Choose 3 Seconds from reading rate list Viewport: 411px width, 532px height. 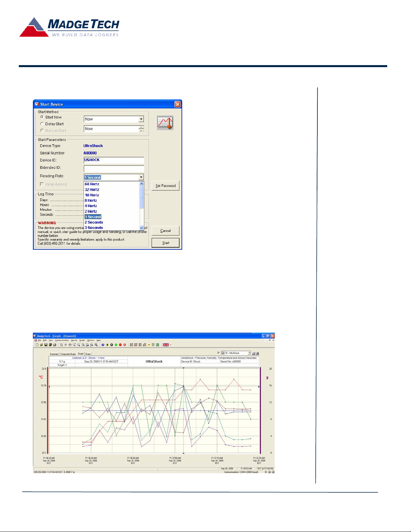coord(94,228)
